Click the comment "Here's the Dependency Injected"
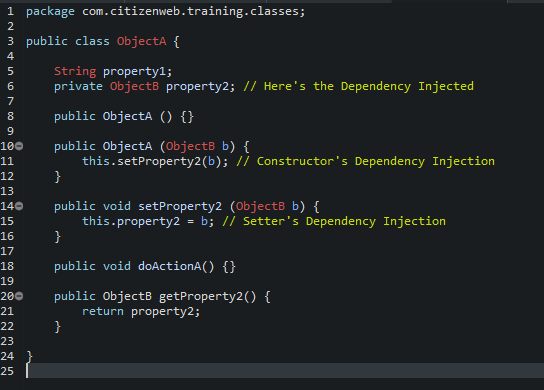Screen dimensions: 544x390 pos(358,86)
